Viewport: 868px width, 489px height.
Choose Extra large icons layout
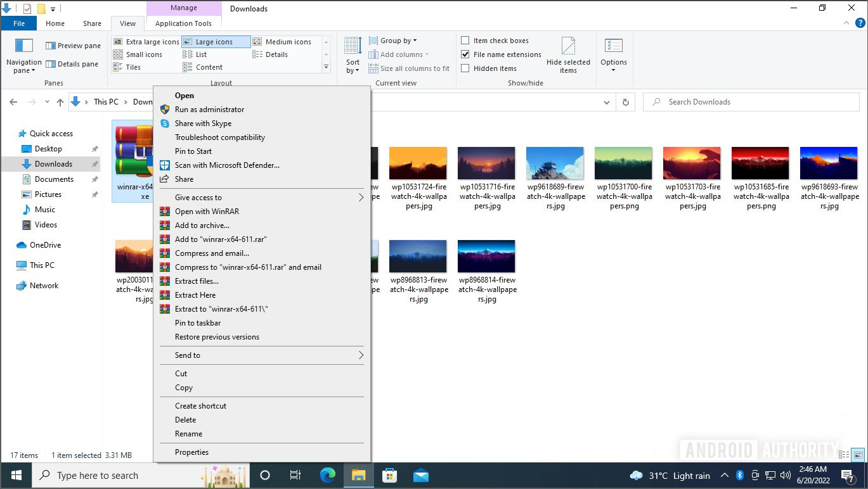point(146,42)
